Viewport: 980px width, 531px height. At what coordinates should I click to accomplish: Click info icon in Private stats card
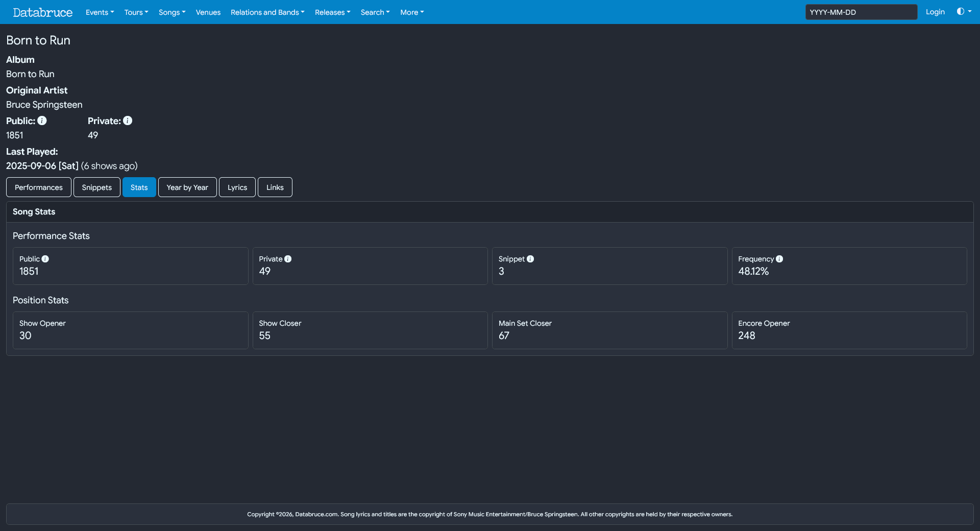click(x=288, y=259)
